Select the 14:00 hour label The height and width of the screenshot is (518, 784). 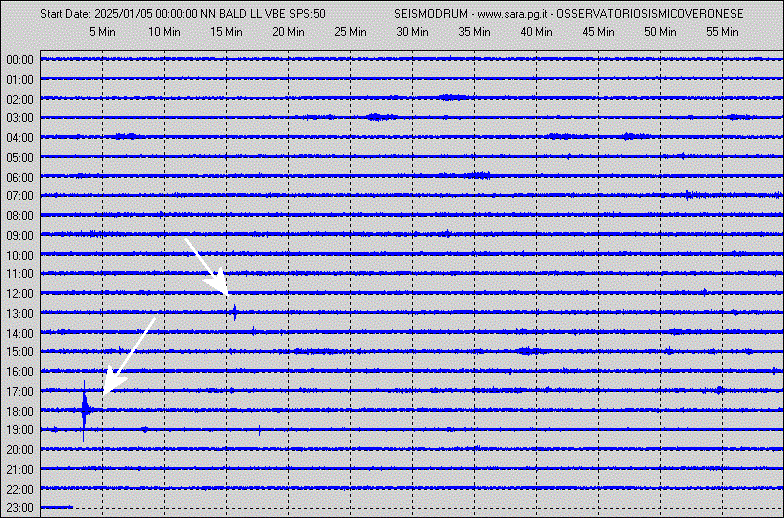pos(20,334)
